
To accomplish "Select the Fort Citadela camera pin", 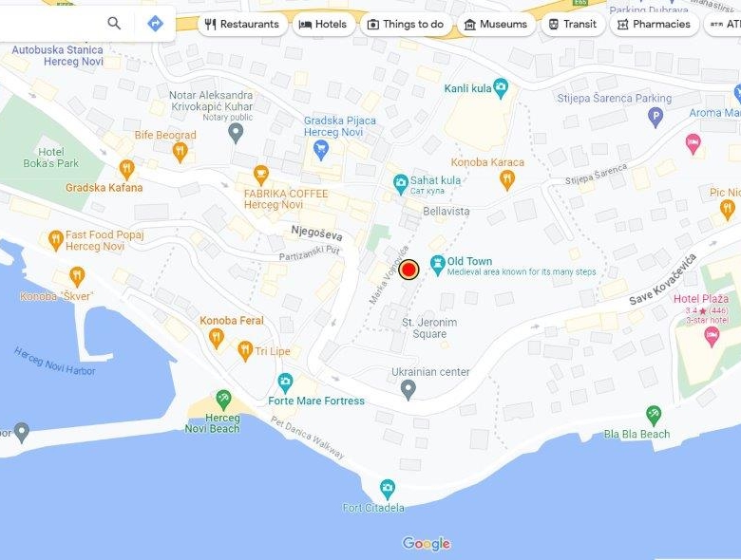I will coord(388,490).
